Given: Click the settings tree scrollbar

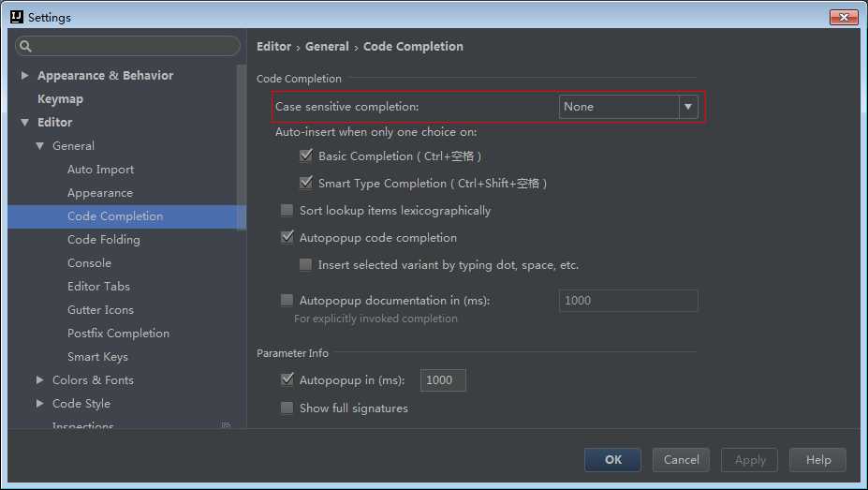Looking at the screenshot, I should [x=242, y=147].
